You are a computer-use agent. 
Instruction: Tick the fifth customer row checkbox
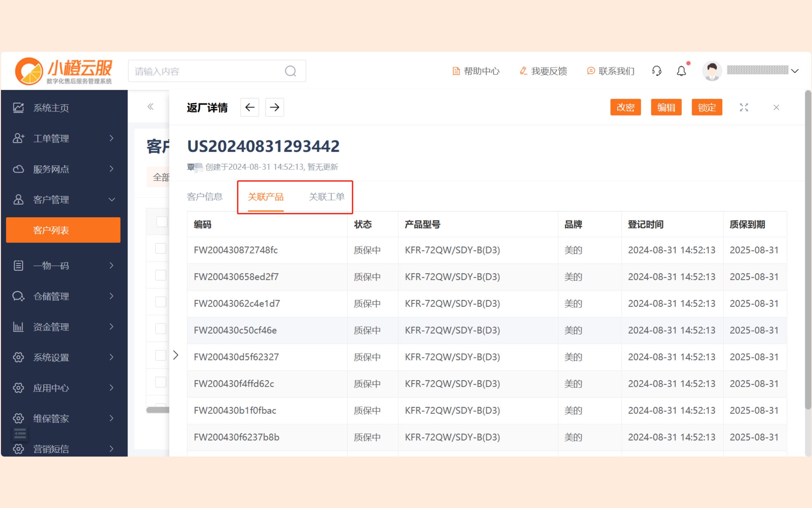point(161,356)
